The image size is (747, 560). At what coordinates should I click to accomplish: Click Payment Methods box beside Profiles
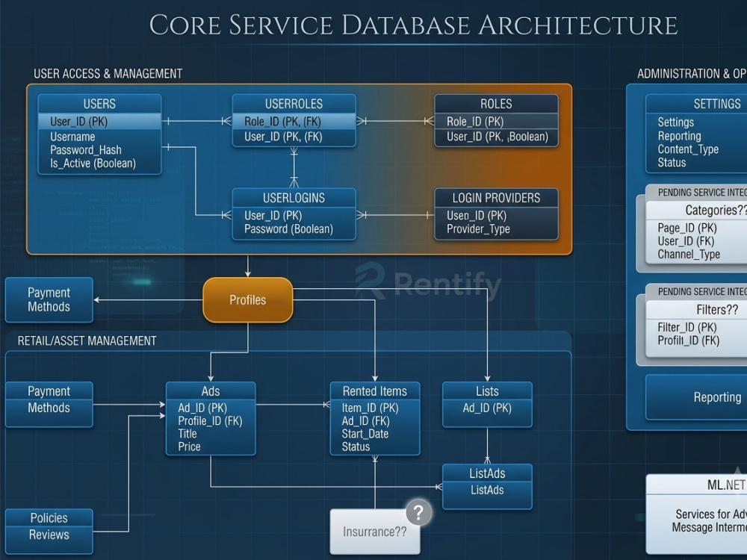click(49, 300)
